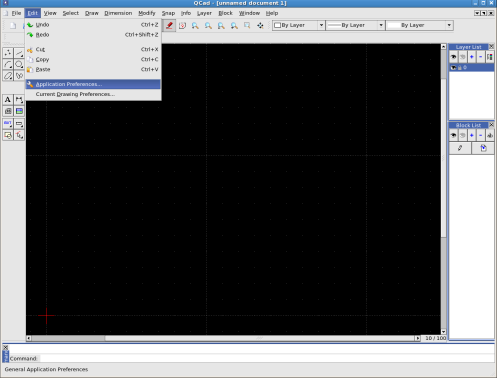Screen dimensions: 497x378
Task: Click the horizontal scrollbar of drawing area
Action: point(223,338)
